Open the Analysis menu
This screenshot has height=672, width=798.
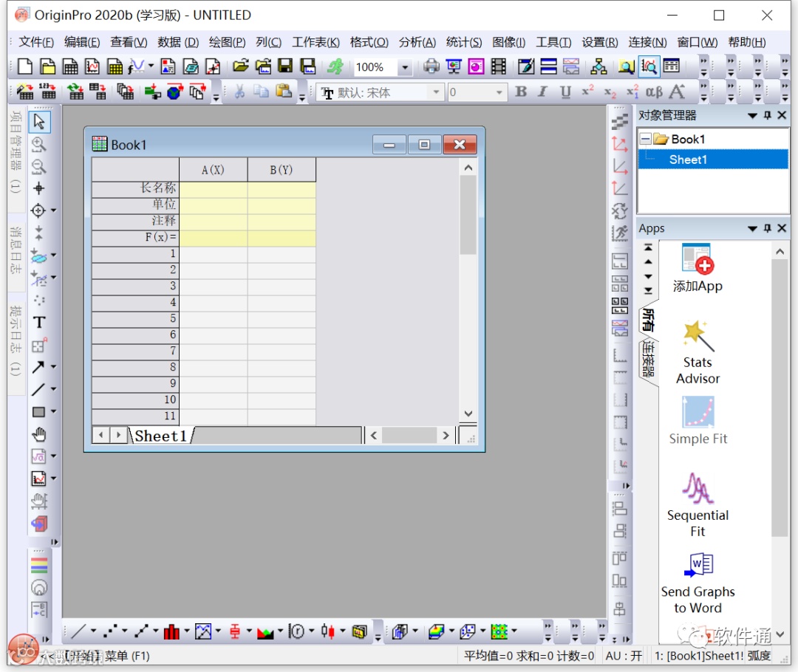pyautogui.click(x=417, y=42)
